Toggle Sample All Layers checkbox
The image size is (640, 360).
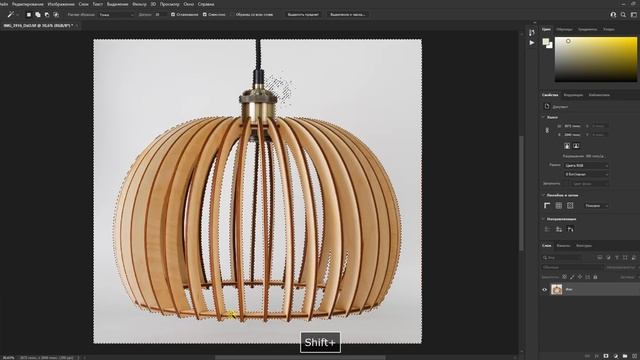pos(232,15)
